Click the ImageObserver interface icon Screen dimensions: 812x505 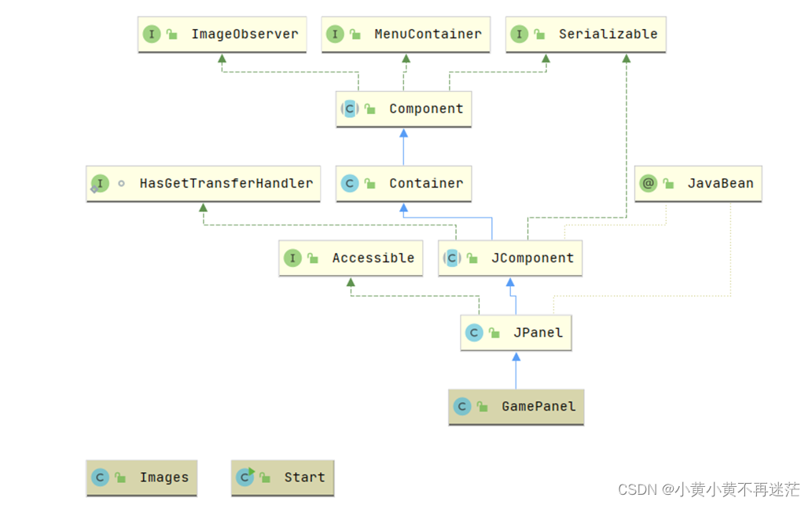152,34
